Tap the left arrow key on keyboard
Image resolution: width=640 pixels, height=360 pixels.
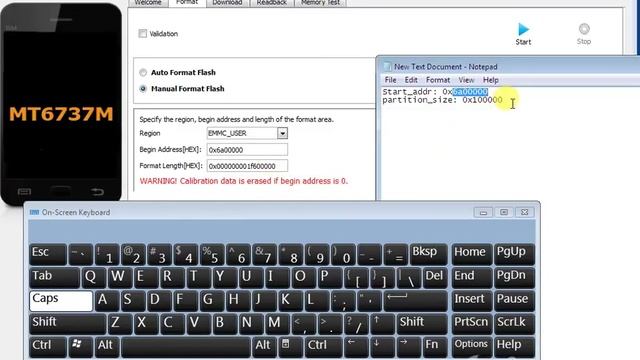pyautogui.click(x=356, y=347)
